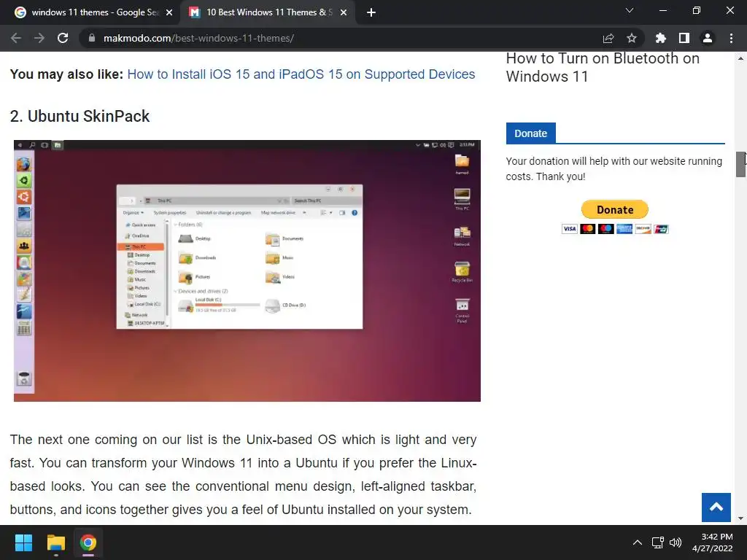Click the yellow PayPal Donate button
This screenshot has width=747, height=560.
pyautogui.click(x=614, y=209)
